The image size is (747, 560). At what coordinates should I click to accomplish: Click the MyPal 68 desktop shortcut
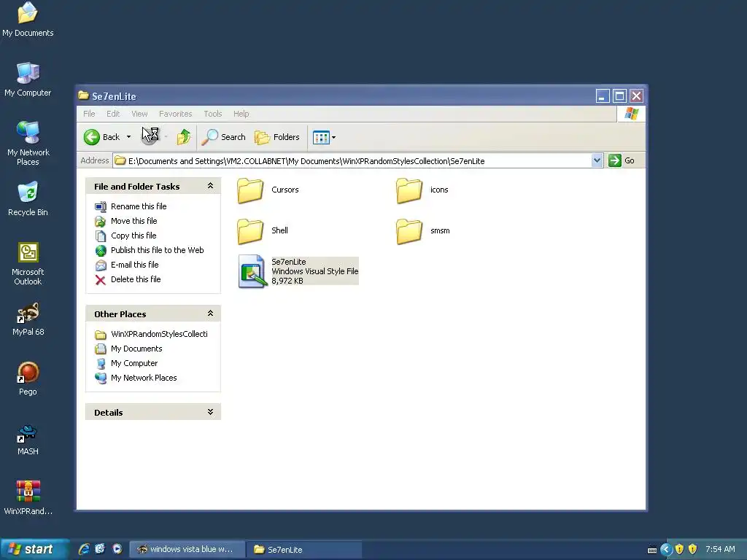(28, 319)
